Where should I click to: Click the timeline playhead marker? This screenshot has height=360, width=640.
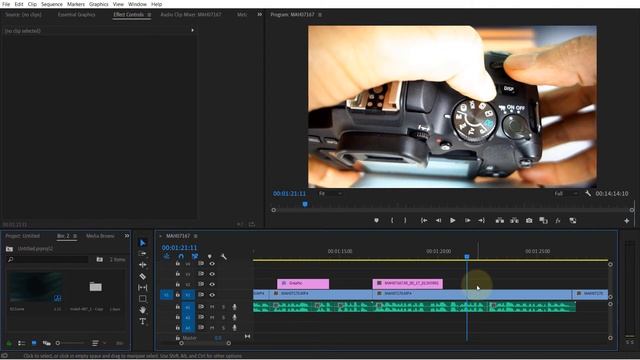pyautogui.click(x=467, y=256)
